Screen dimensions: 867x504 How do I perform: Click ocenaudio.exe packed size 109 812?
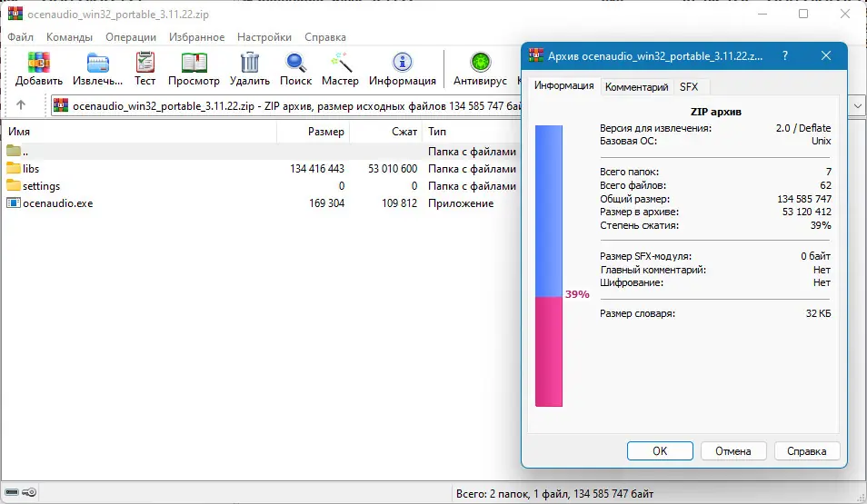tap(399, 203)
